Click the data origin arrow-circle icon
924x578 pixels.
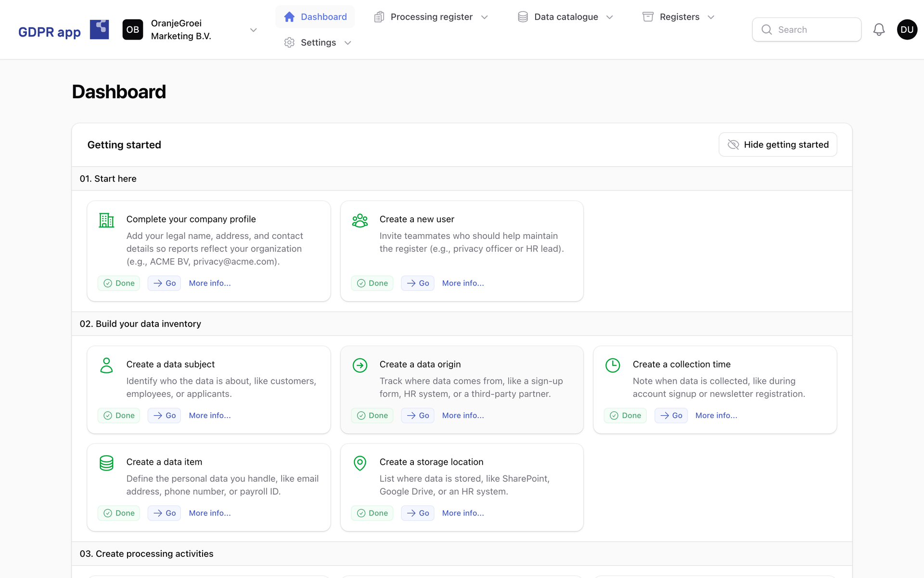pos(359,366)
